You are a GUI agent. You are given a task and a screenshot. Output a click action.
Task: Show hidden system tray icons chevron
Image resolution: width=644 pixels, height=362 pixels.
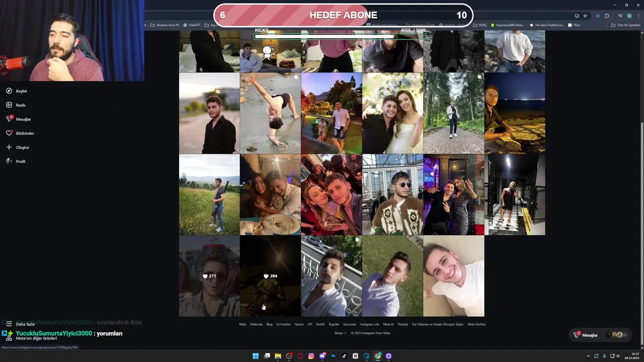(x=588, y=356)
